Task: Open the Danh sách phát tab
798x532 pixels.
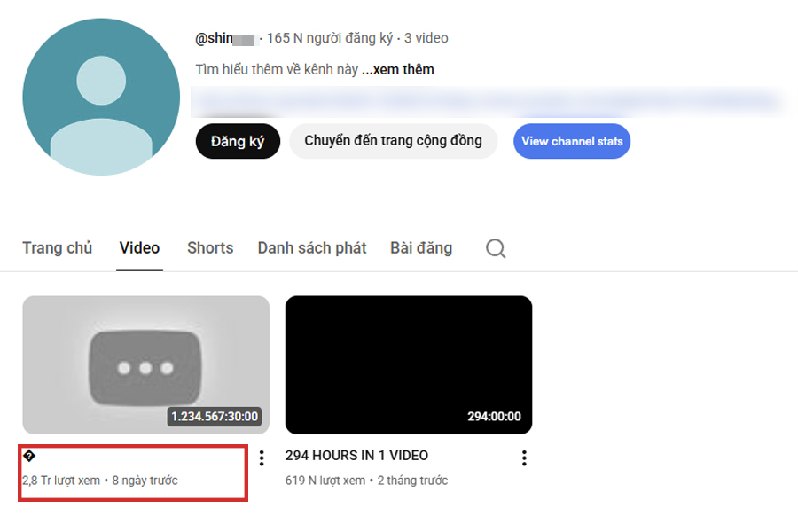Action: click(312, 248)
